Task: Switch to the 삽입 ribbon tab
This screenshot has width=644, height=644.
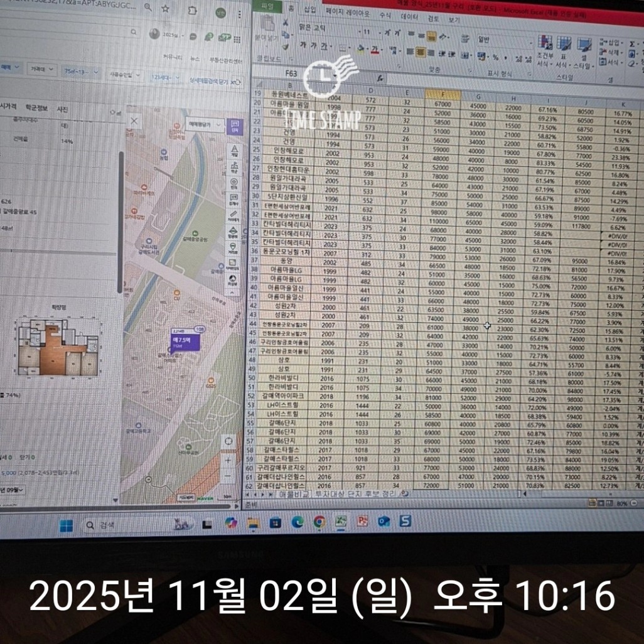Action: [x=309, y=9]
